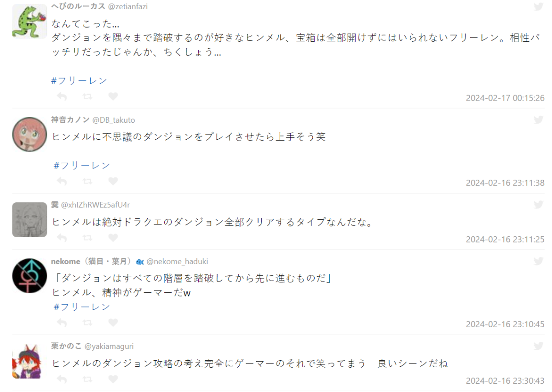Like the @yakiamaguri tweet
This screenshot has height=392, width=552.
coord(113,379)
